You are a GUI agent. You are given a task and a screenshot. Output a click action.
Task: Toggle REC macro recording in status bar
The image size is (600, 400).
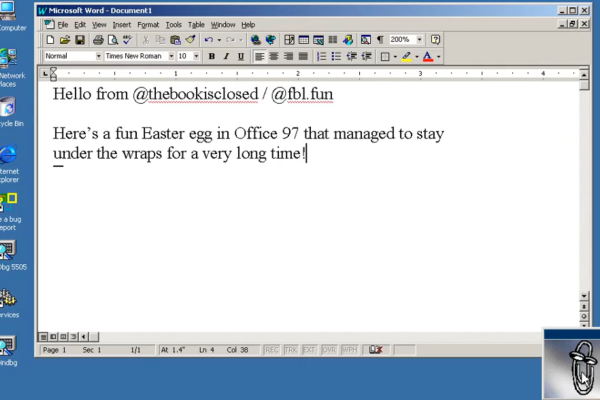click(271, 350)
